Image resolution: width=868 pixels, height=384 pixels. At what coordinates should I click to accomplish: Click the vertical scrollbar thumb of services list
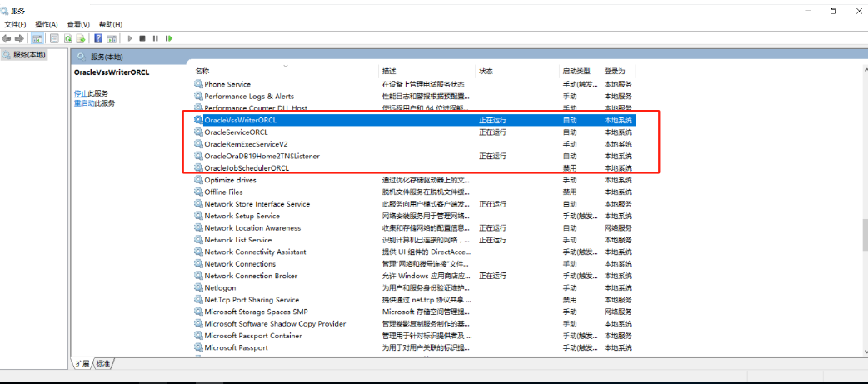pos(866,234)
